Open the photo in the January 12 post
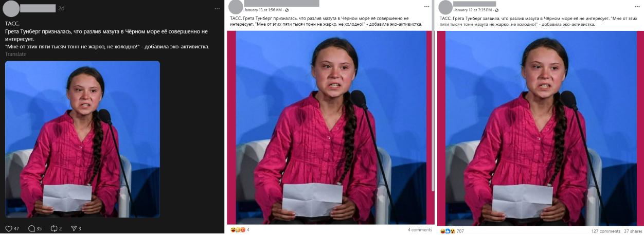Viewport: 644px width, 235px height. (x=540, y=128)
